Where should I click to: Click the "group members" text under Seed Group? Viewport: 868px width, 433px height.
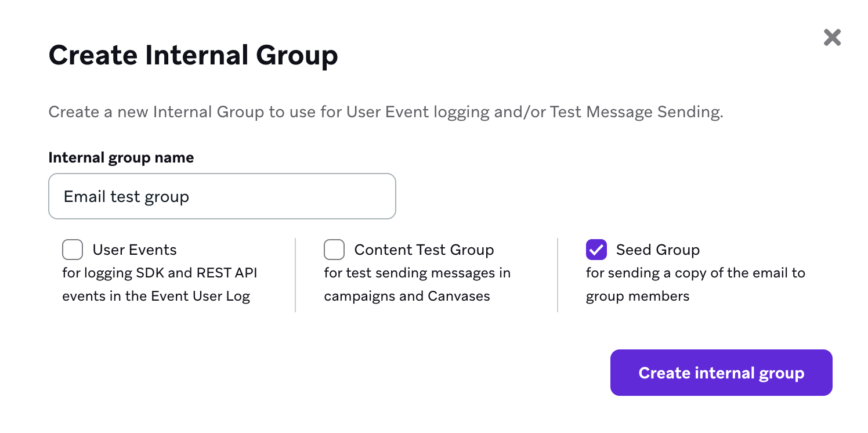point(638,296)
